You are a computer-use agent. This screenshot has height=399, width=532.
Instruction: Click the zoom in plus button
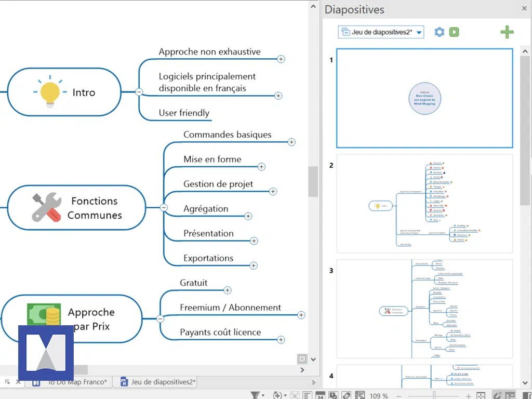click(x=469, y=396)
